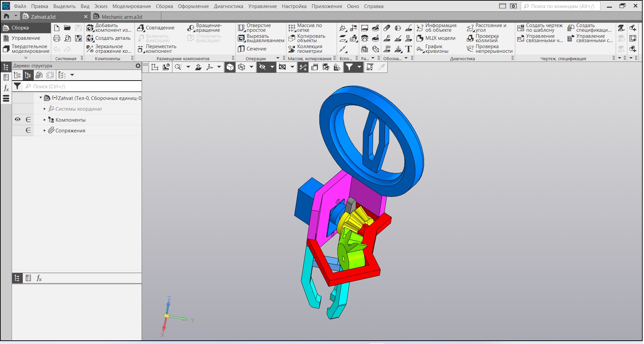Toggle shaded display mode in view toolbar

(x=230, y=67)
